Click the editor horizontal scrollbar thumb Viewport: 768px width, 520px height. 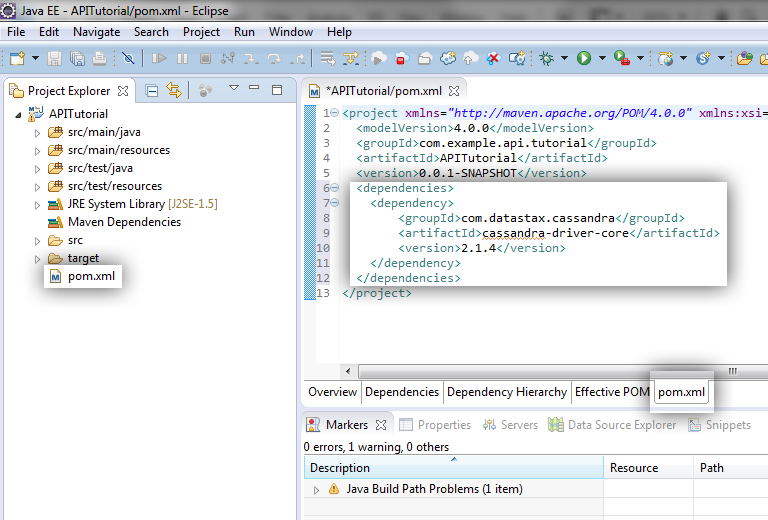point(563,371)
